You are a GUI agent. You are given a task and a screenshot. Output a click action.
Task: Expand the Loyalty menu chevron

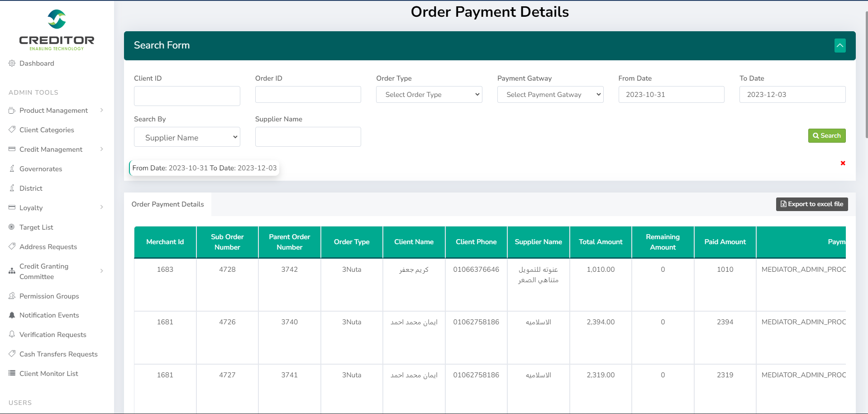point(102,207)
